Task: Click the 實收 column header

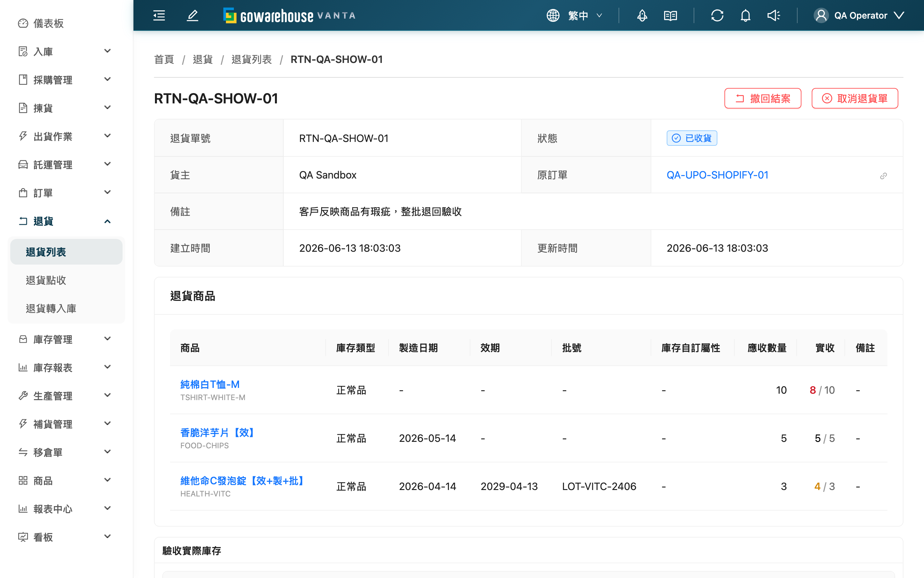Action: pos(825,348)
